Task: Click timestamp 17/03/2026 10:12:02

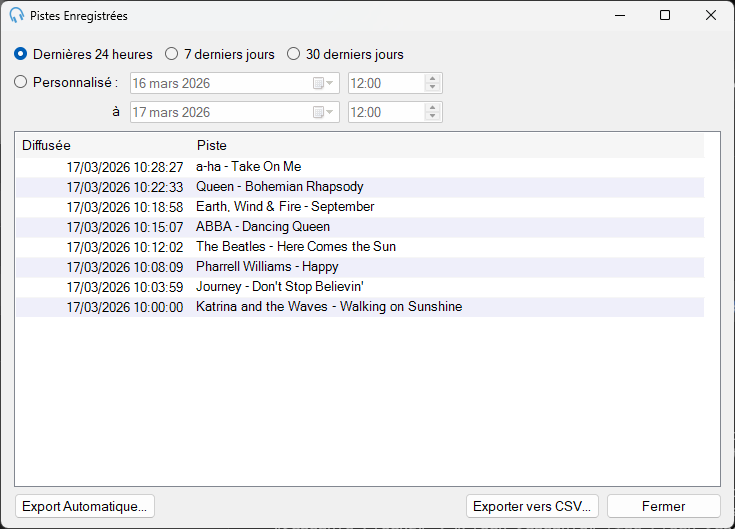Action: point(125,247)
